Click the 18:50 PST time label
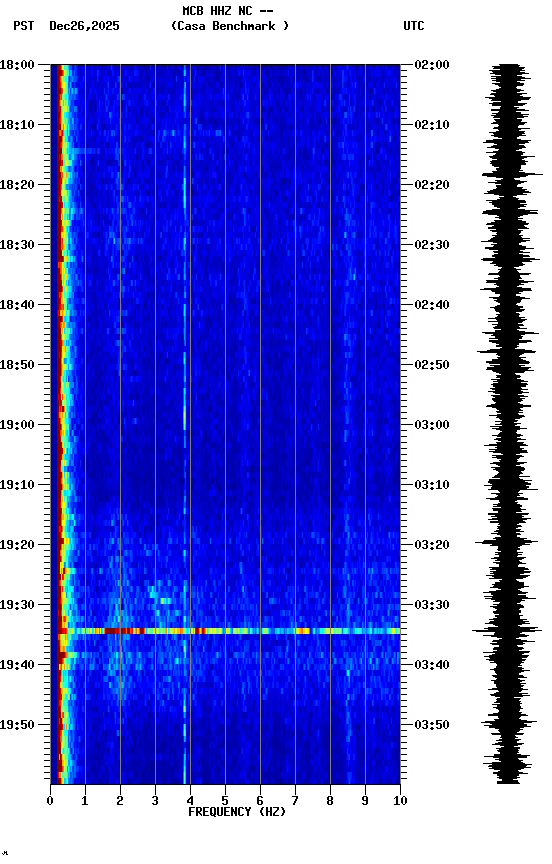The height and width of the screenshot is (864, 552). tap(17, 365)
